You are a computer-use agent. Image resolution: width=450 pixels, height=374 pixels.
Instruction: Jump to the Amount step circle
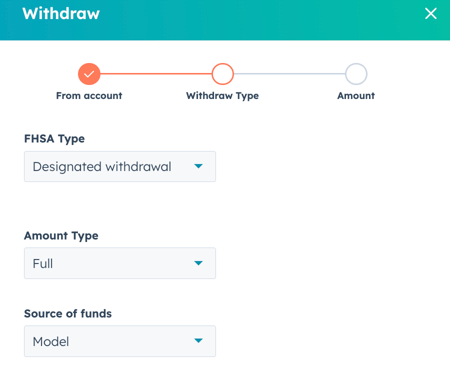[x=356, y=74]
